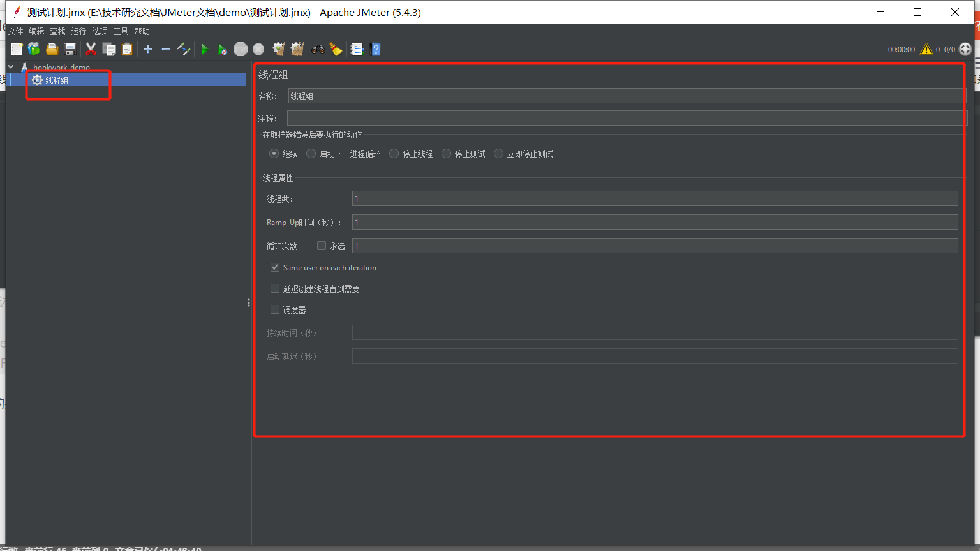This screenshot has height=551, width=980.
Task: Open the 查找 menu
Action: click(57, 31)
